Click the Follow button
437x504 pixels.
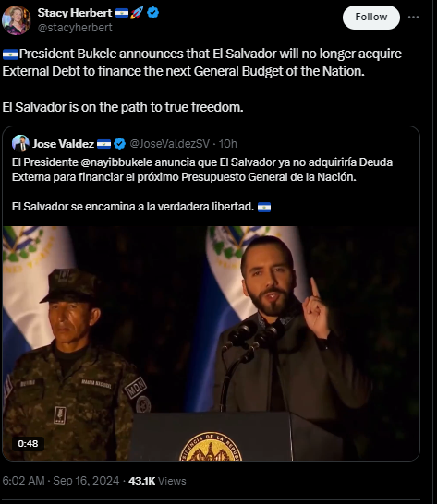371,18
